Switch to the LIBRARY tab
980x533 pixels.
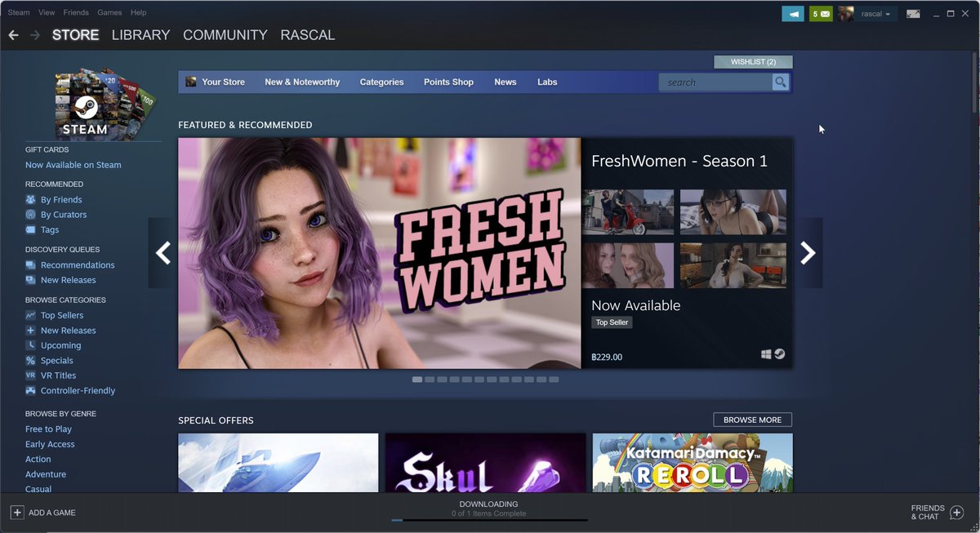coord(140,35)
